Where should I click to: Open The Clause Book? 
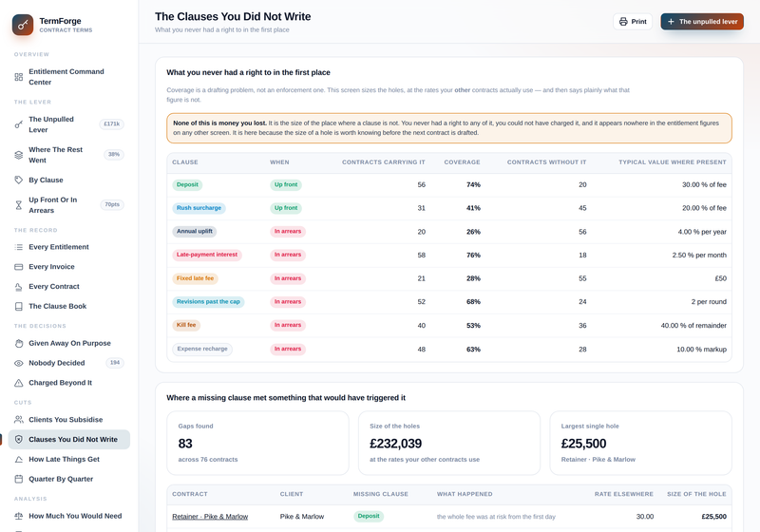[x=68, y=307]
